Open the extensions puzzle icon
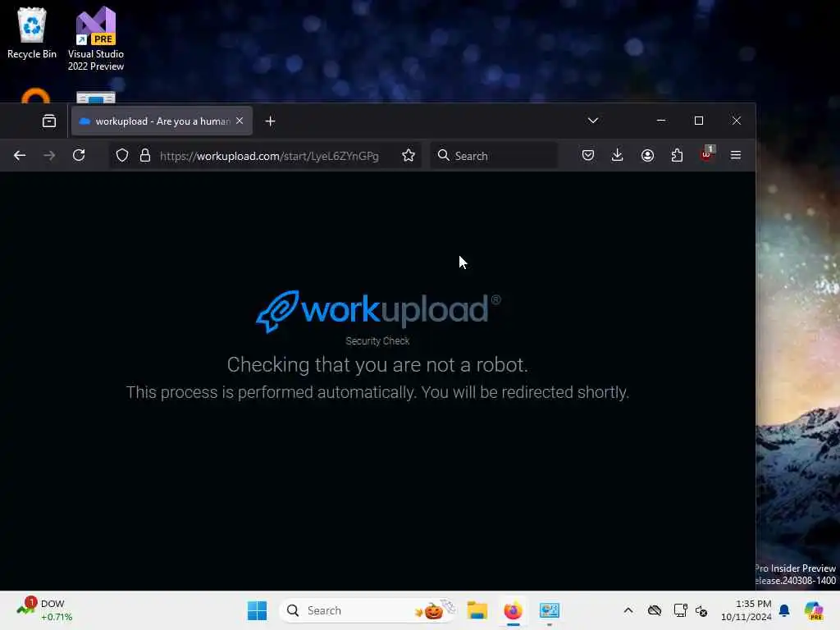Viewport: 840px width, 630px height. click(677, 155)
